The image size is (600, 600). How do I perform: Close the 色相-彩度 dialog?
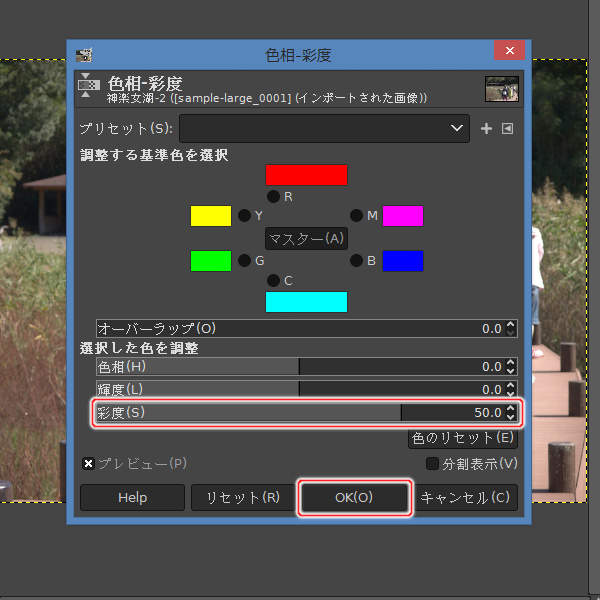pos(509,50)
